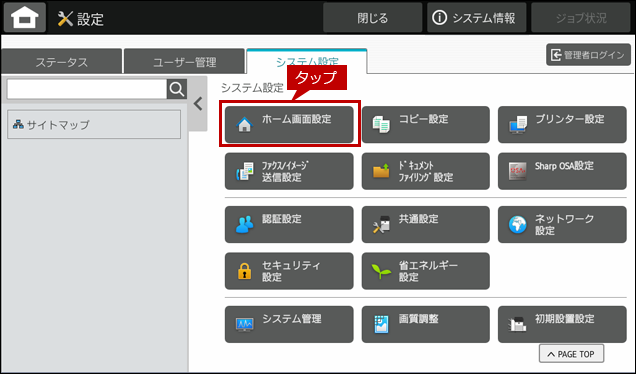This screenshot has width=636, height=374.
Task: Open ネットワーク設定 tile
Action: [x=562, y=224]
